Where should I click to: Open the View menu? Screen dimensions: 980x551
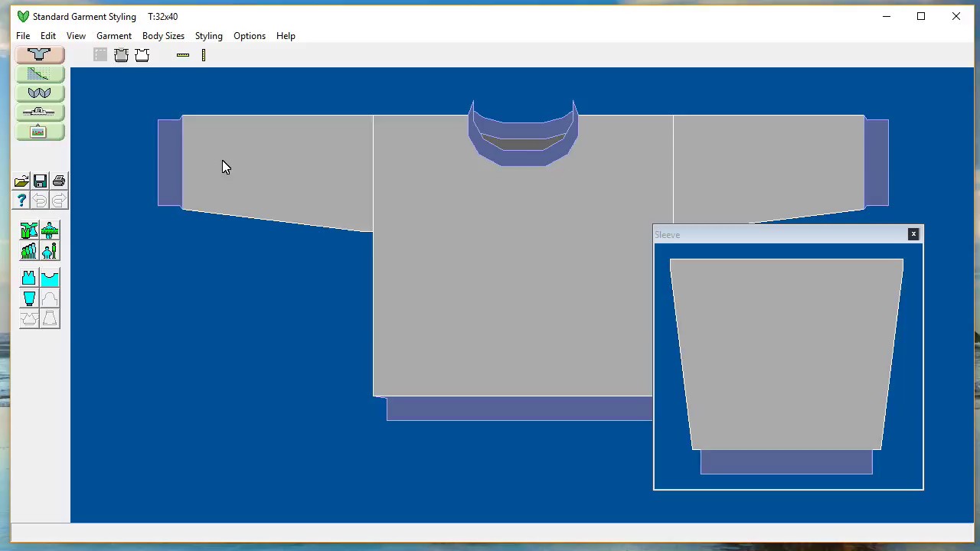pos(76,36)
